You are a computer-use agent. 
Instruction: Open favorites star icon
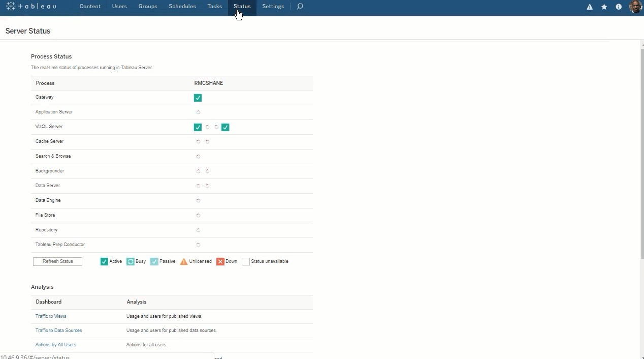click(604, 7)
